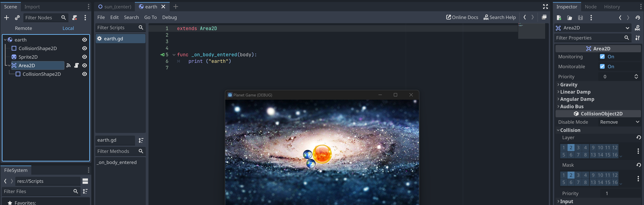Click the Inspector object history icon
644x205 pixels.
[638, 17]
